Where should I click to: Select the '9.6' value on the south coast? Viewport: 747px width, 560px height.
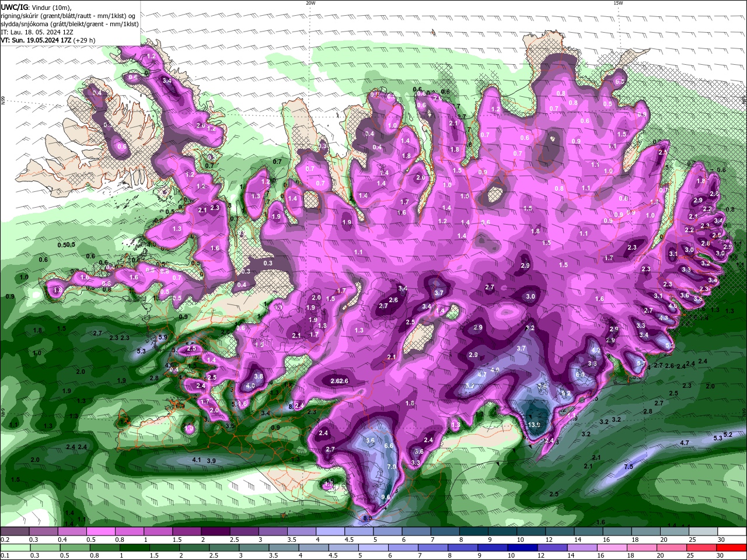pos(386,497)
